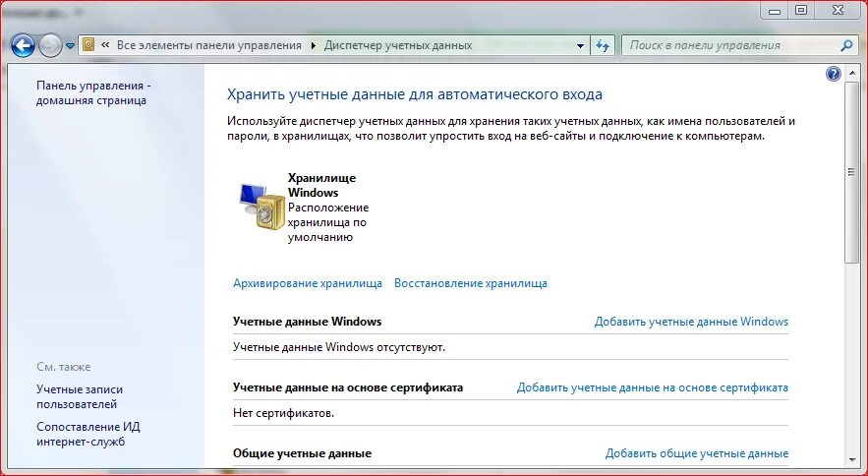The width and height of the screenshot is (868, 476).
Task: Click the scrollbar up arrow
Action: (851, 73)
